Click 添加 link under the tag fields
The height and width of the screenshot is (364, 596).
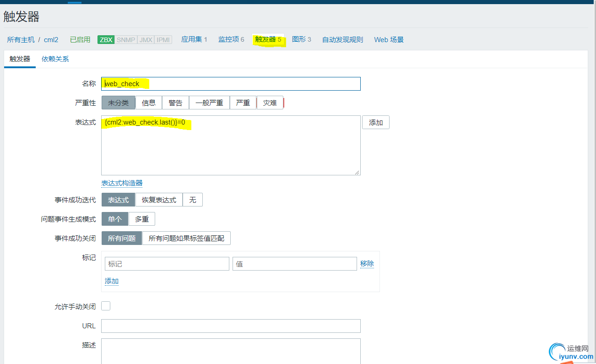[x=112, y=281]
